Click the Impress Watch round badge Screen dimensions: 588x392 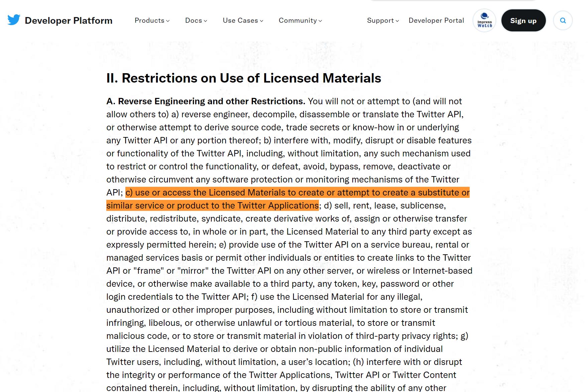click(484, 20)
